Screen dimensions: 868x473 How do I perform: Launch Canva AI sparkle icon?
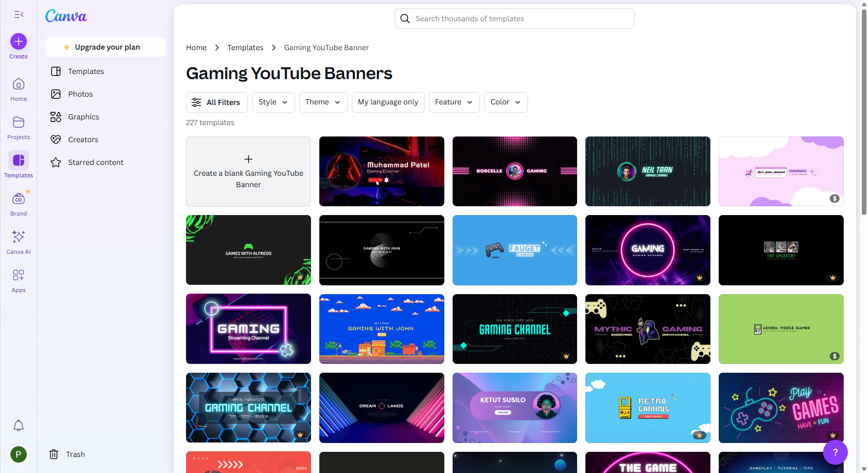pos(19,237)
